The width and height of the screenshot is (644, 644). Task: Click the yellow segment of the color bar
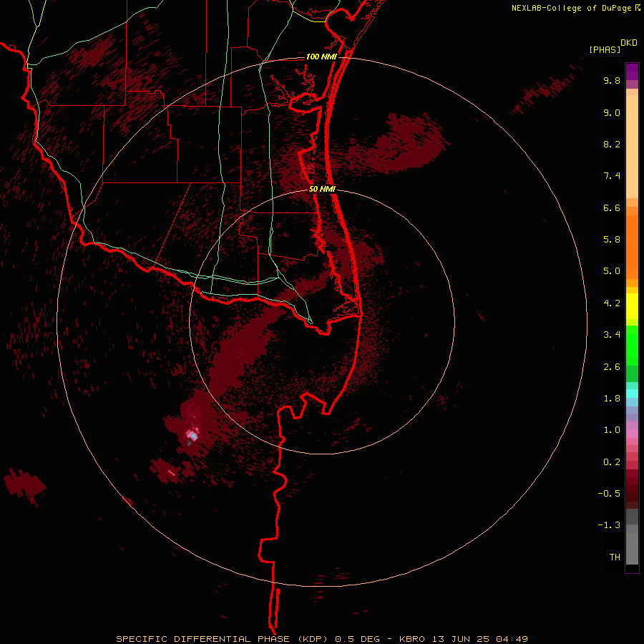click(x=632, y=306)
